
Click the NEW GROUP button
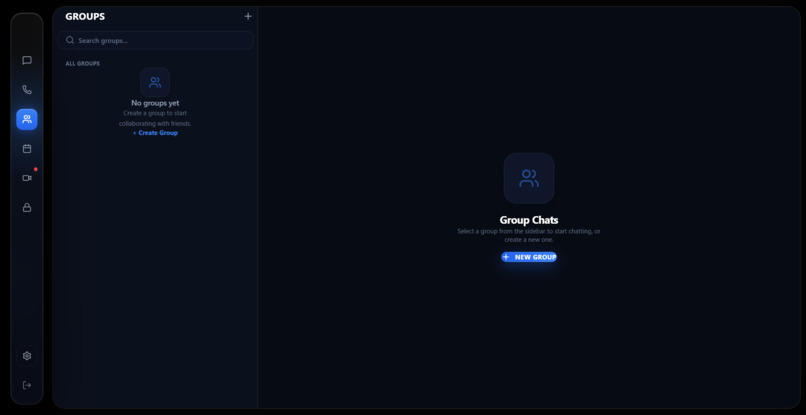coord(529,257)
